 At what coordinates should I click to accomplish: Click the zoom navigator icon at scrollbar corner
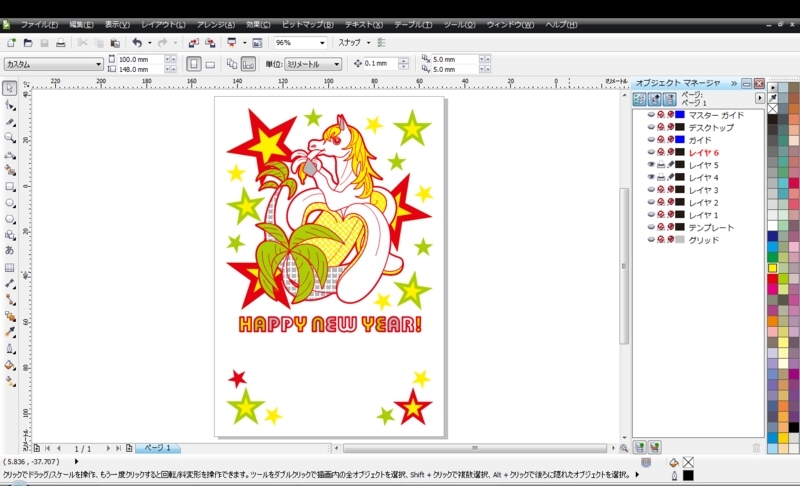[623, 448]
